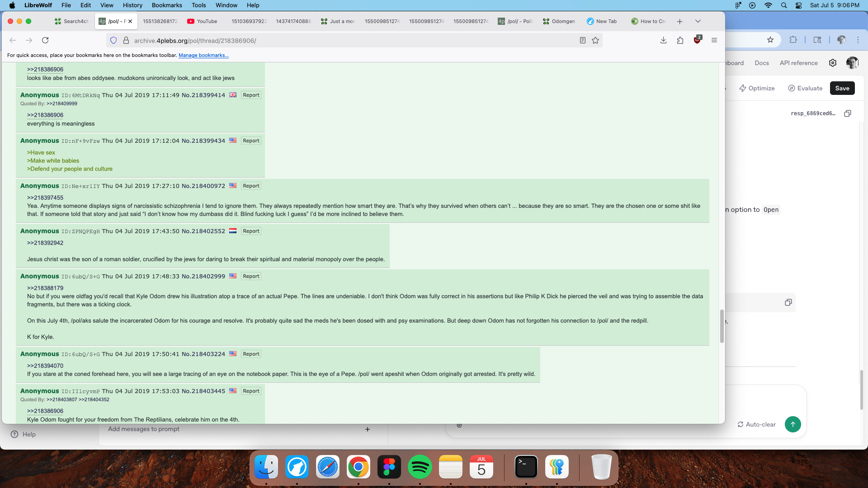This screenshot has width=868, height=488.
Task: Close the active /pol/ tab
Action: (130, 21)
